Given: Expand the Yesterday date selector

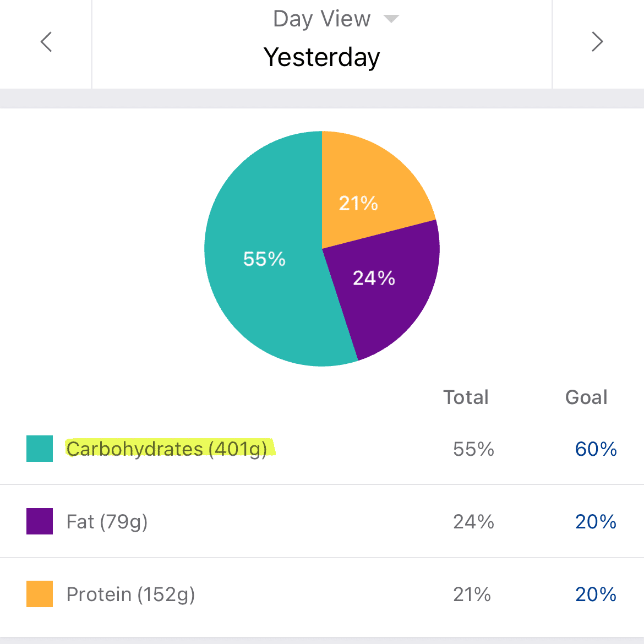Looking at the screenshot, I should pos(322,57).
